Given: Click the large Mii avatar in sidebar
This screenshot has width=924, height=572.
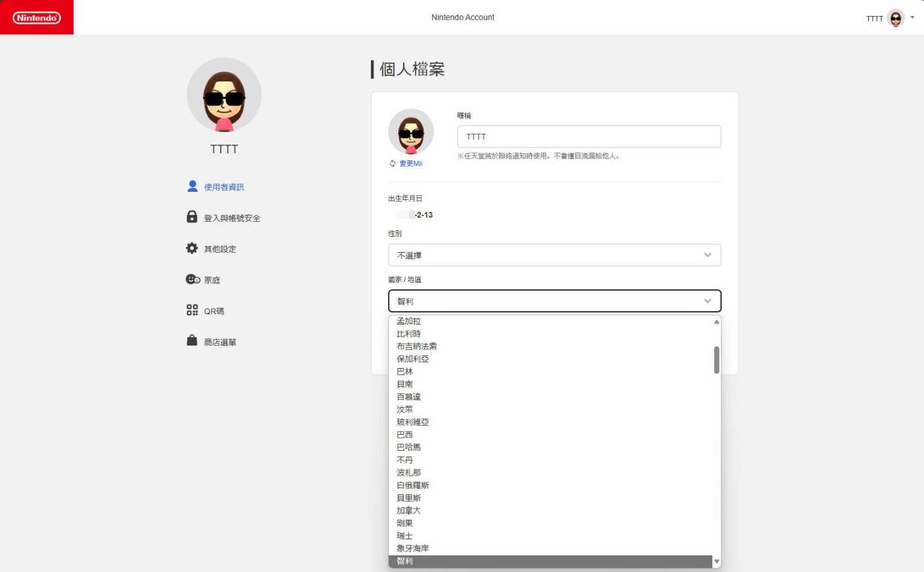Looking at the screenshot, I should click(x=224, y=95).
